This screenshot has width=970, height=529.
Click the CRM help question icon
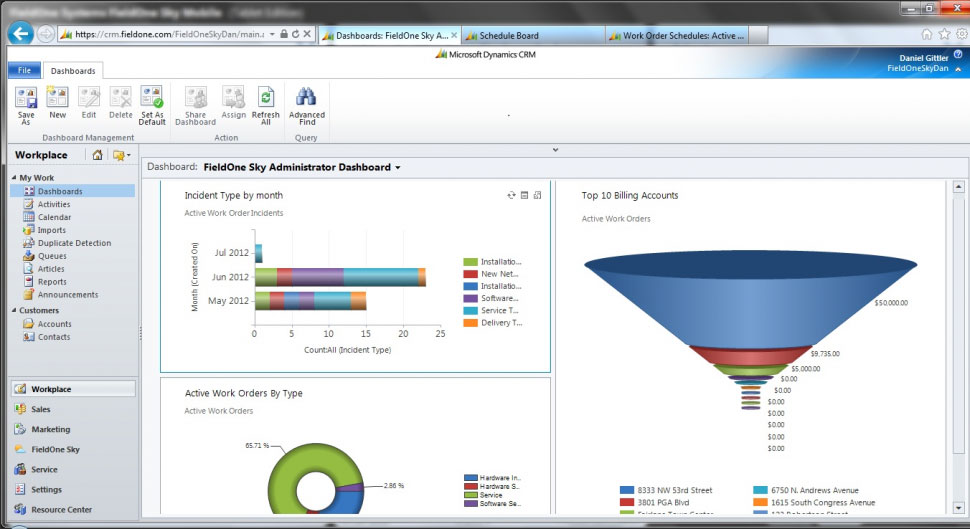coord(958,54)
